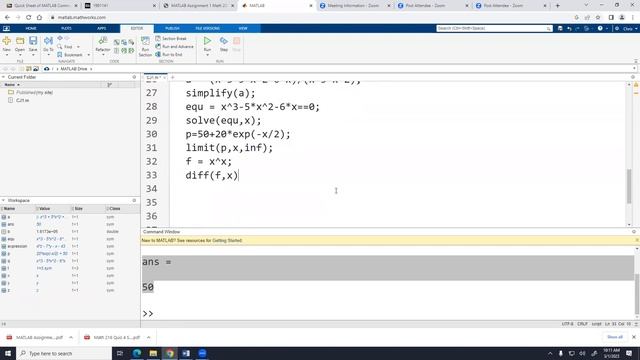Select variable 'expression' in Workspace
Viewport: 640px width, 360px height.
17,246
